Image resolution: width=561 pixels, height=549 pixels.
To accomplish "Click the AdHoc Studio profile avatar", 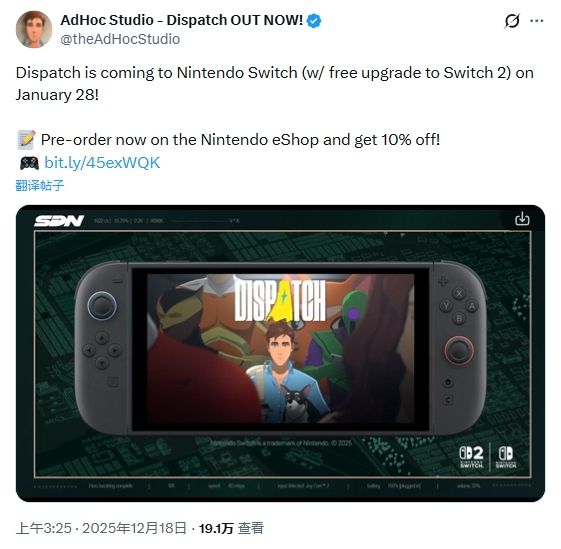I will [34, 29].
